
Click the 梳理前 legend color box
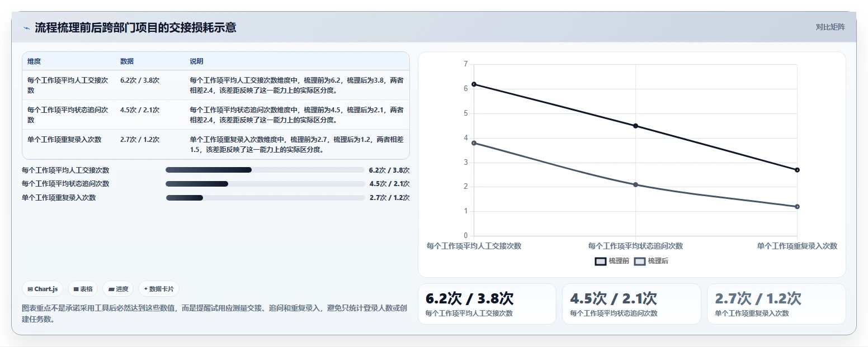coord(600,261)
